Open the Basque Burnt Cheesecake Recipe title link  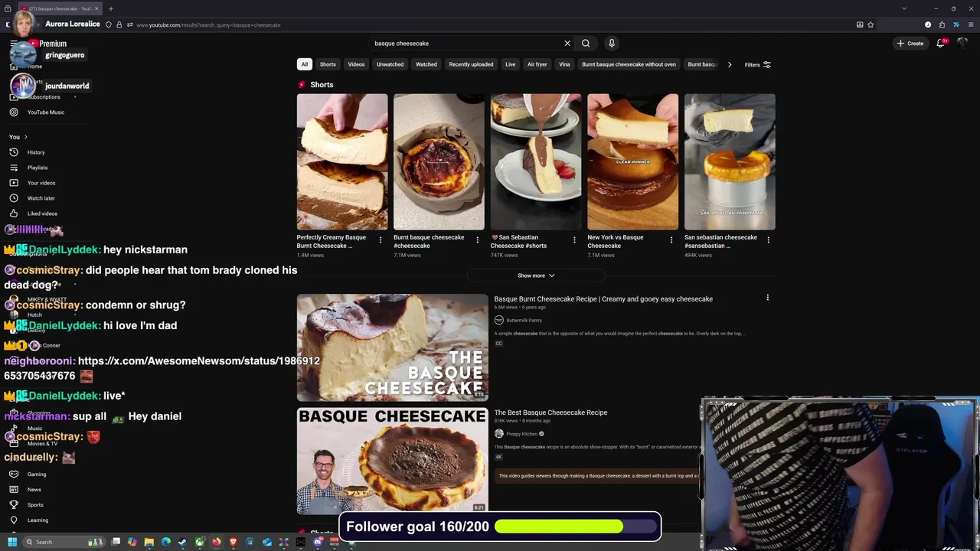click(603, 299)
